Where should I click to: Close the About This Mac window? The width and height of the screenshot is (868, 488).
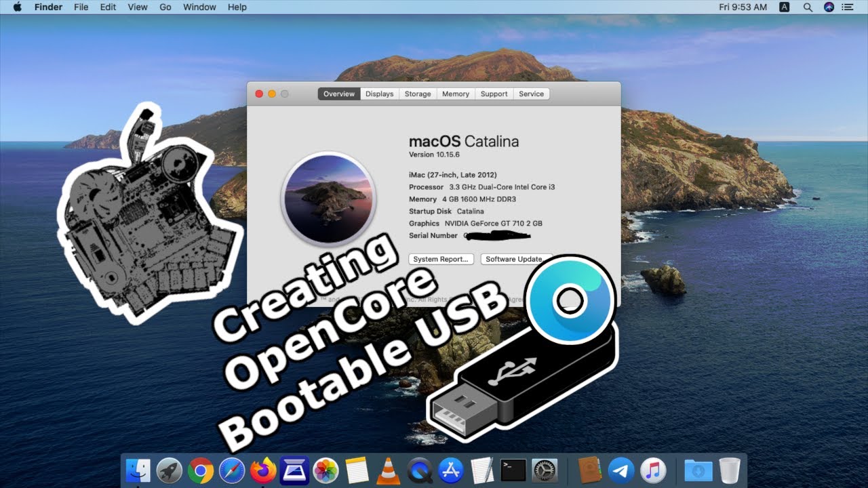[259, 94]
